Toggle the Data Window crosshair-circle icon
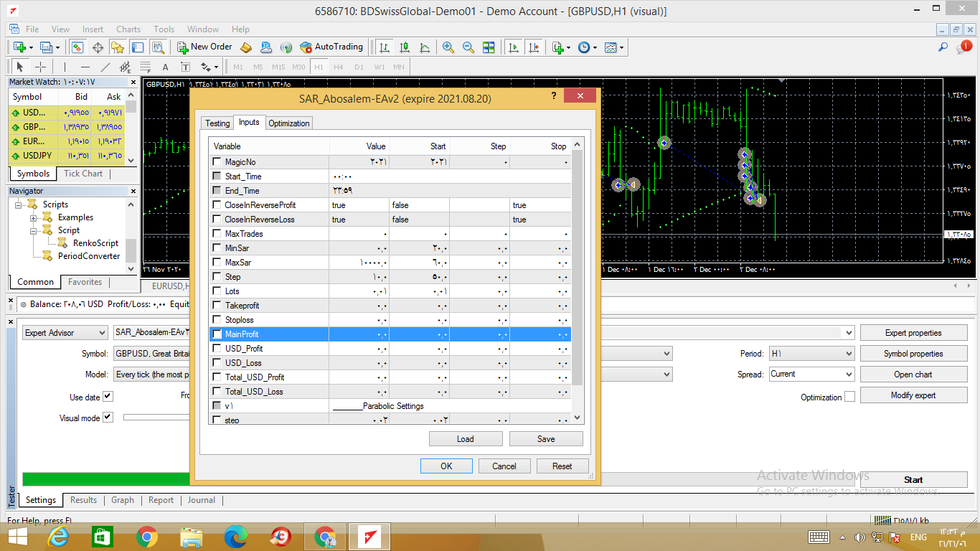The width and height of the screenshot is (980, 551). tap(98, 47)
